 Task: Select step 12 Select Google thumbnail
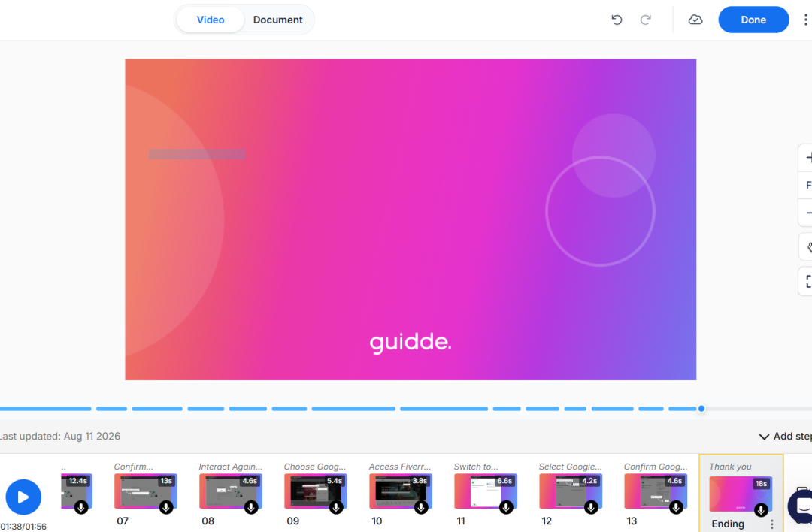(x=570, y=491)
